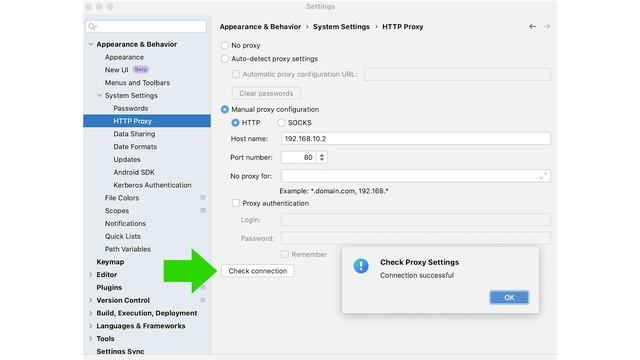Open Android SDK settings
Screen dimensions: 640x360
coord(134,172)
